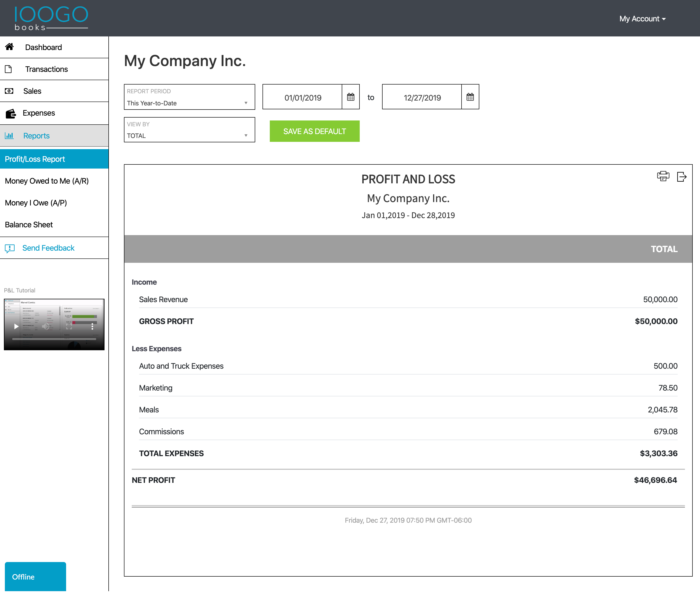The width and height of the screenshot is (700, 597).
Task: Print the Profit and Loss report
Action: 663,176
